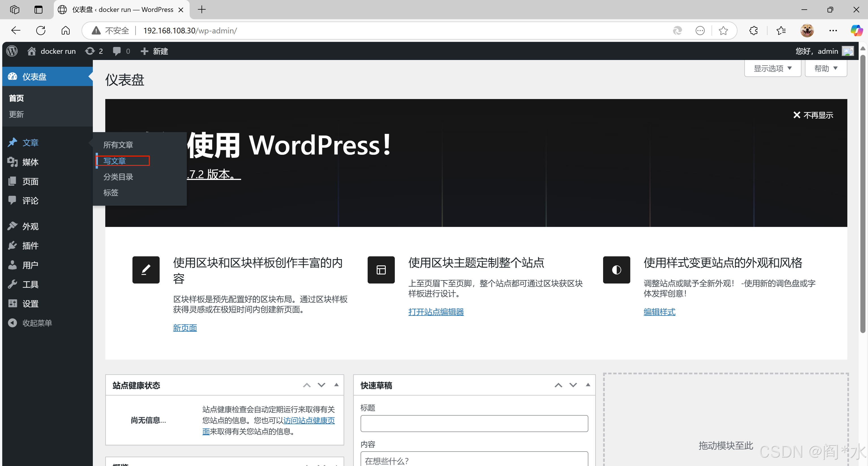Click the 打开站点编辑器 link

(x=436, y=312)
